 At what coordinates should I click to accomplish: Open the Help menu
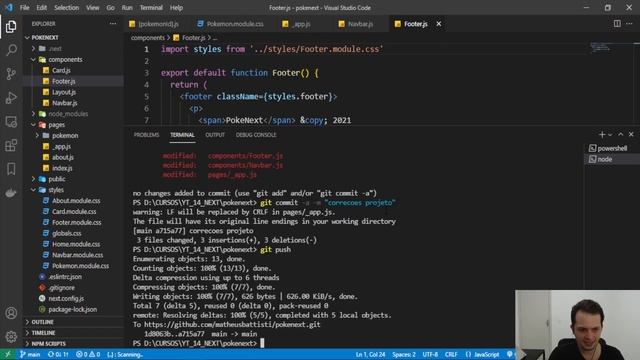(x=176, y=7)
